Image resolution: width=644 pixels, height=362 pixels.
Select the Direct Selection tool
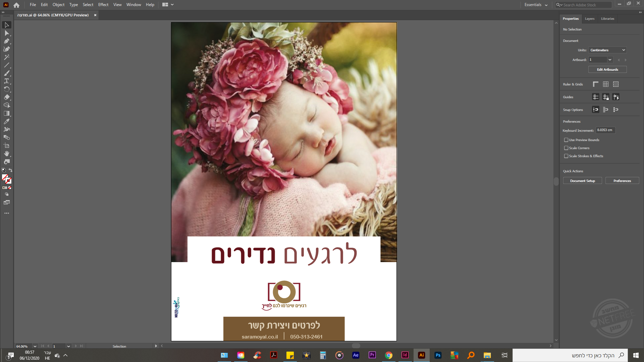click(6, 33)
